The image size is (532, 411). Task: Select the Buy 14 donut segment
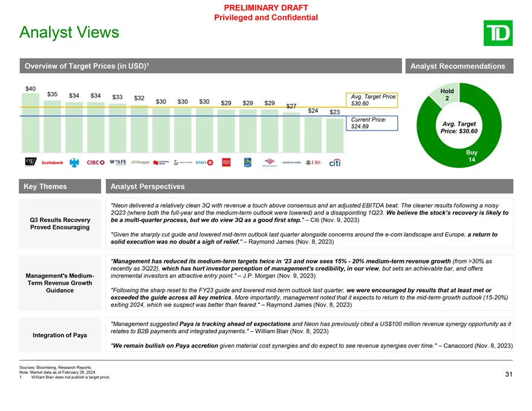[x=472, y=156]
